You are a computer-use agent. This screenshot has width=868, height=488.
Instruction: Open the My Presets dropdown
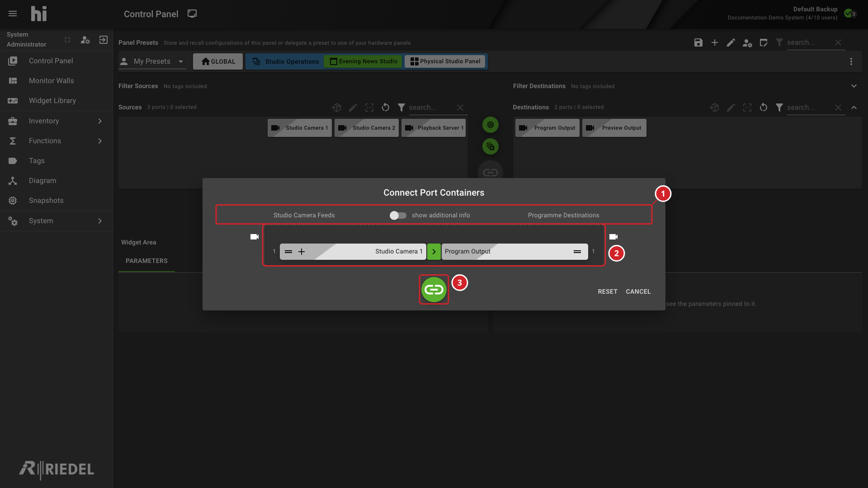[x=152, y=61]
